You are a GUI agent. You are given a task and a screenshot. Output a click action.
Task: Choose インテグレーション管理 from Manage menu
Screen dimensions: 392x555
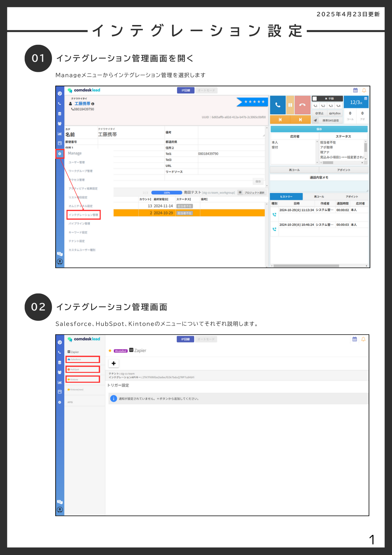tap(83, 215)
